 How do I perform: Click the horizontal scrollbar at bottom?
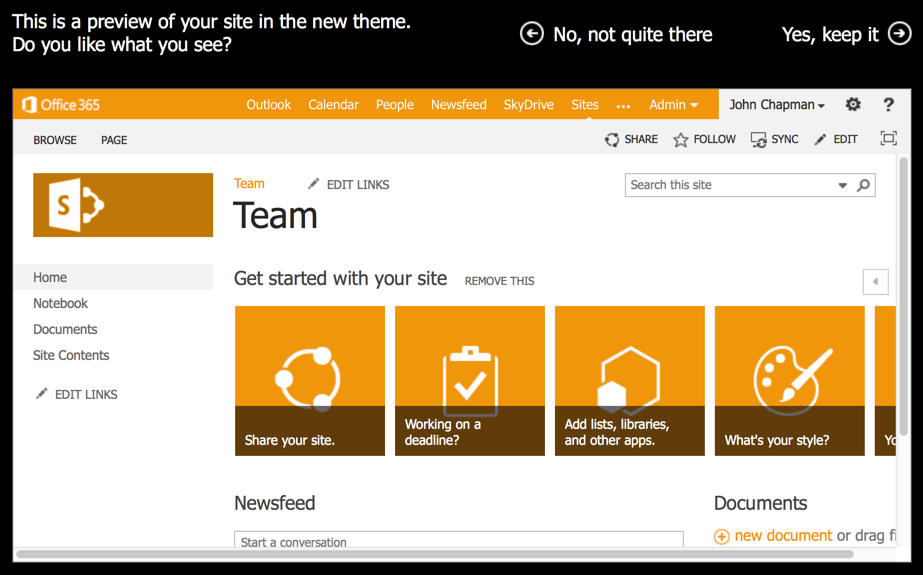(435, 554)
